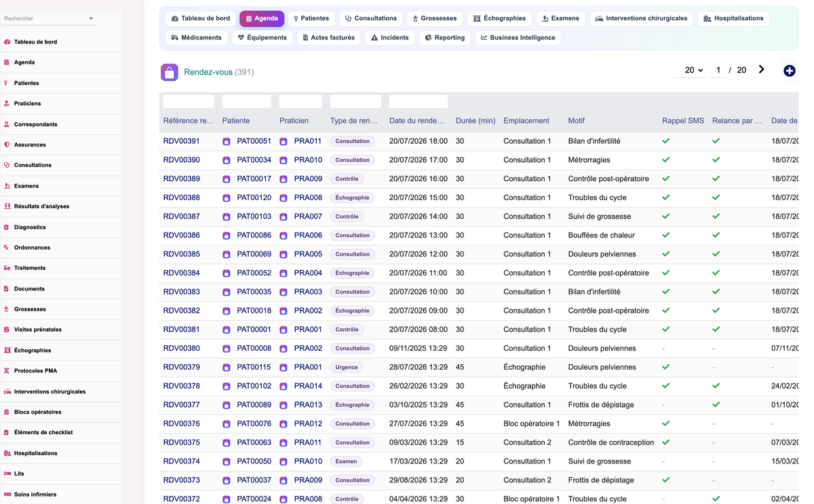Sort by Durée (min) column header

click(x=476, y=121)
